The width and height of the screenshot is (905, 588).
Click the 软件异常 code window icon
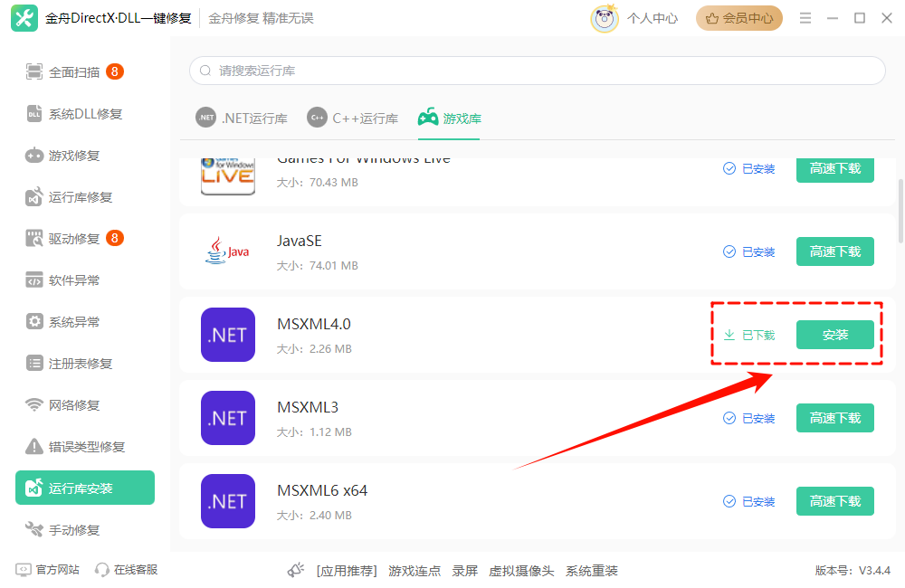click(x=34, y=280)
